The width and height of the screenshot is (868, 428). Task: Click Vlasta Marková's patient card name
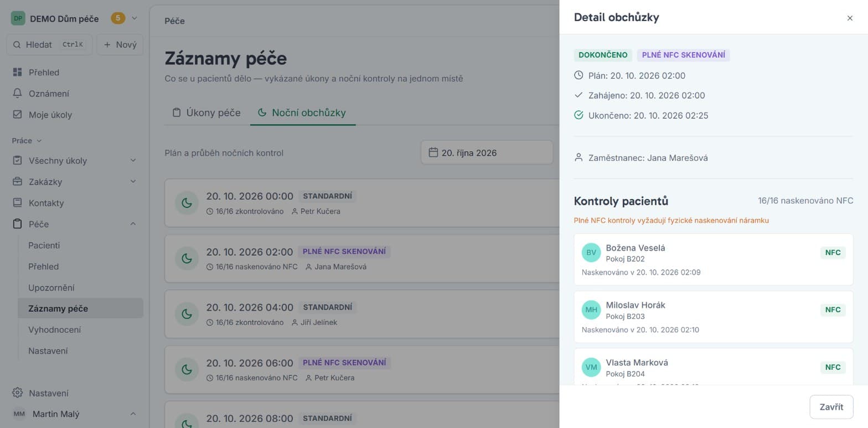click(637, 363)
